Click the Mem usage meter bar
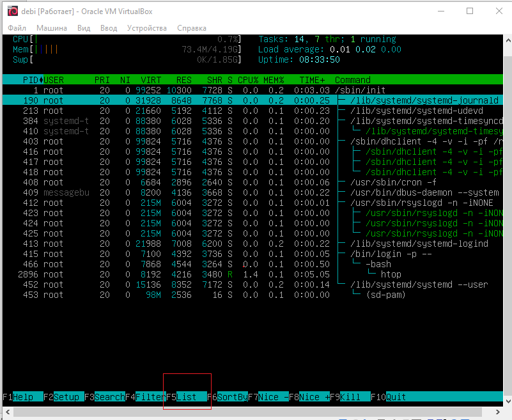 point(127,49)
